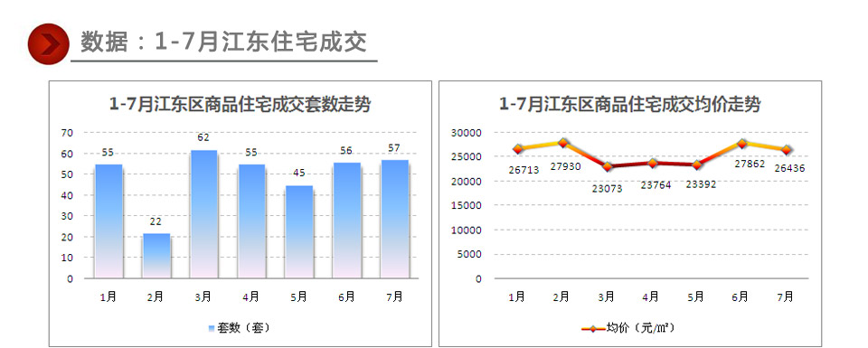Screen dimensions: 868x348
Task: Click the 均价 line legend marker
Action: pyautogui.click(x=593, y=329)
